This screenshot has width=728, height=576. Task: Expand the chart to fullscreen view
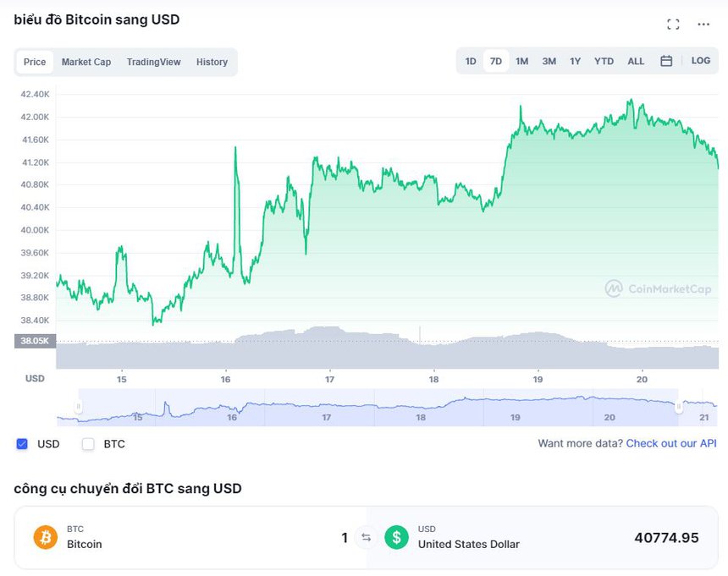click(x=673, y=24)
